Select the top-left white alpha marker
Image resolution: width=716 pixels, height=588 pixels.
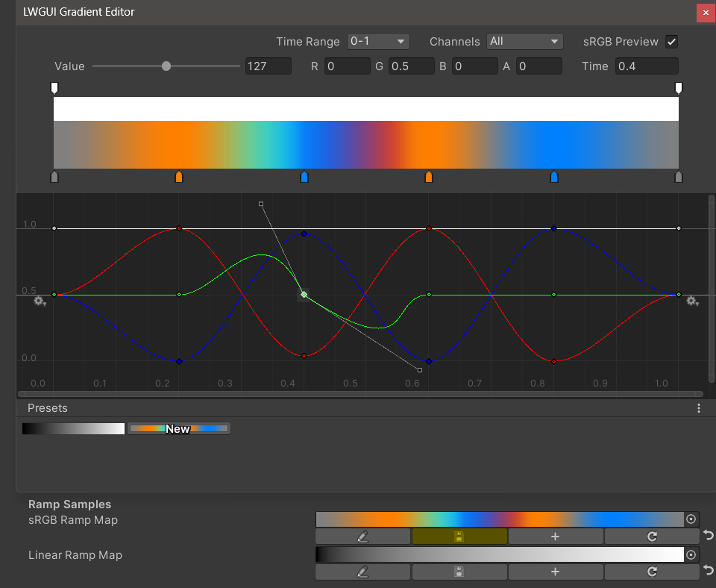tap(54, 89)
